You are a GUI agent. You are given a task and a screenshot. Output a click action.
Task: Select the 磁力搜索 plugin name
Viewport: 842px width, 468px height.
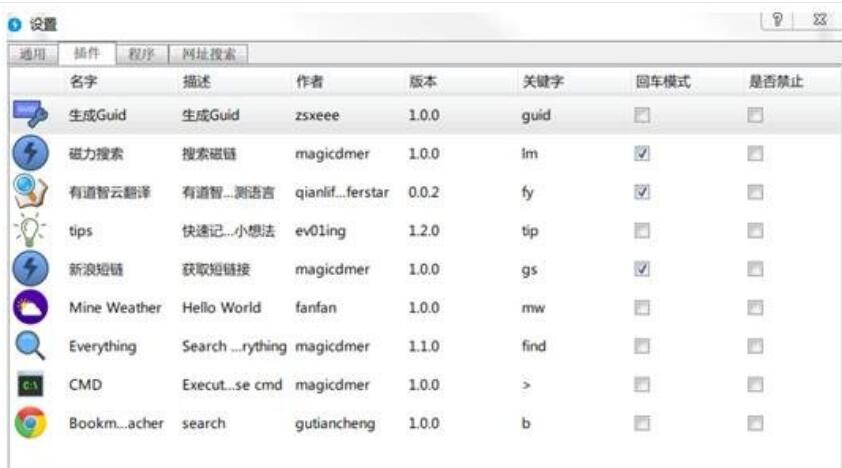pyautogui.click(x=96, y=153)
